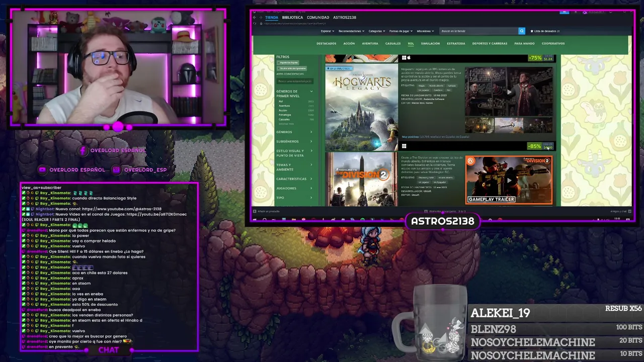Click the tag search field in filters

pos(295,81)
